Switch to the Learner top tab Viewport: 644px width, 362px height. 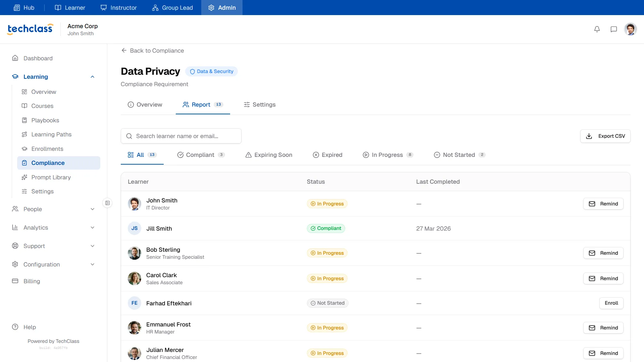click(70, 7)
